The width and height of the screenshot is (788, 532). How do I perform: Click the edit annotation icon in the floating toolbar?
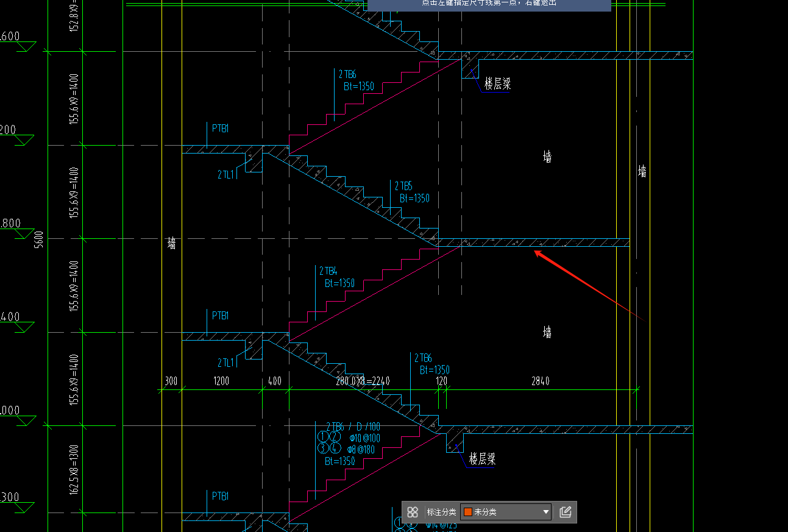[x=565, y=512]
